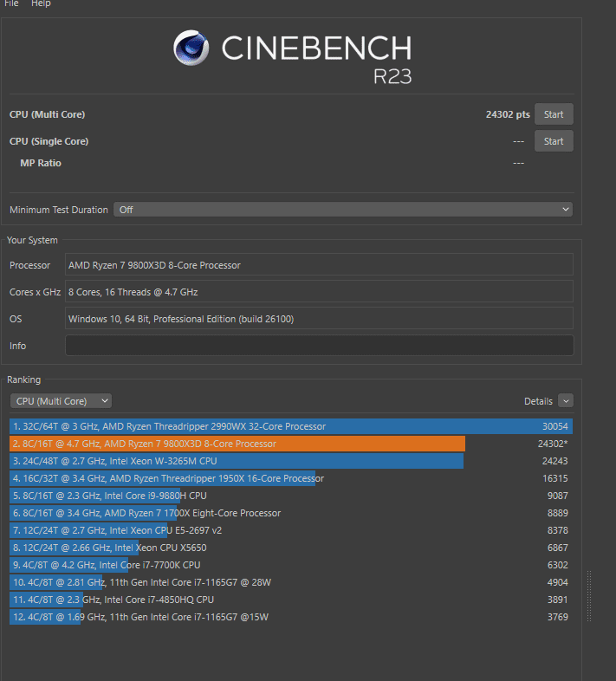Open the CPU (Multi Core) ranking dropdown
Screen dimensions: 616x681
pos(61,401)
